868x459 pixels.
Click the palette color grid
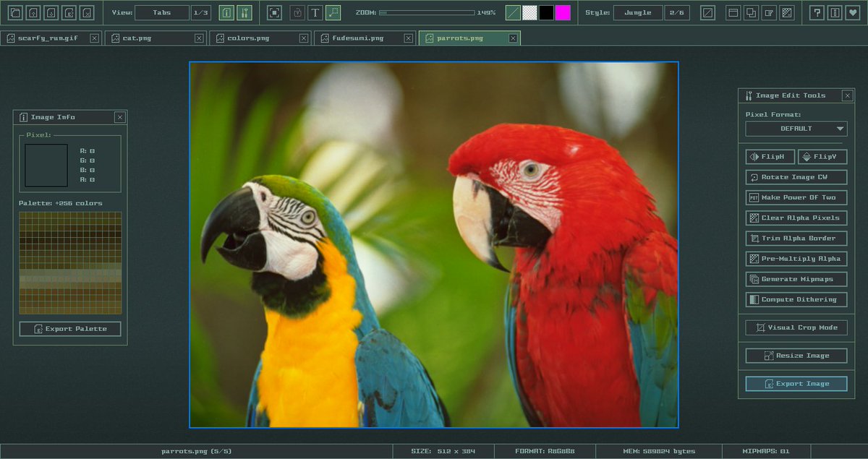tap(70, 263)
